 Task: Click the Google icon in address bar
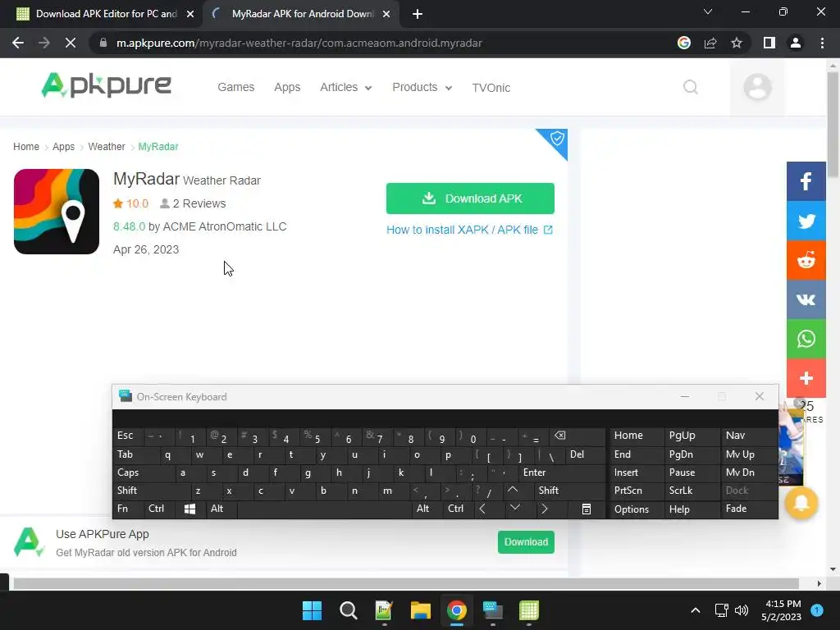click(x=683, y=43)
